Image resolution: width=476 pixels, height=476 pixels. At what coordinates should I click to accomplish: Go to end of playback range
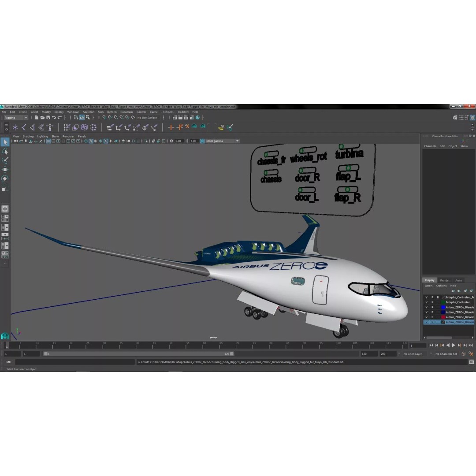pyautogui.click(x=471, y=345)
